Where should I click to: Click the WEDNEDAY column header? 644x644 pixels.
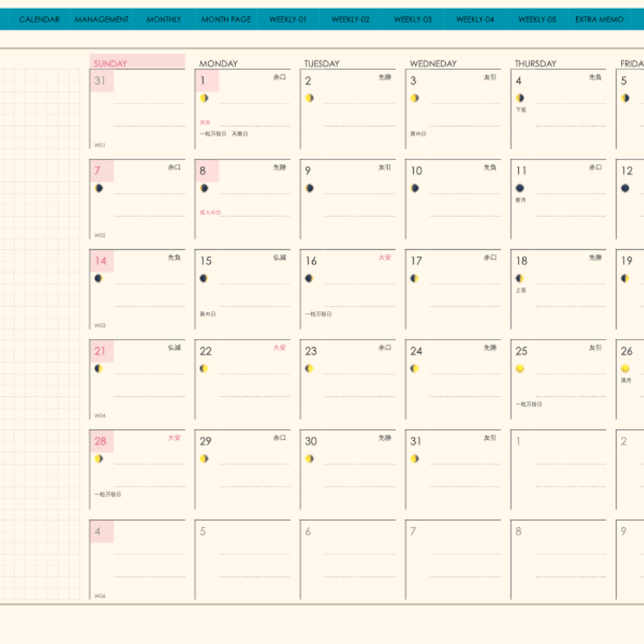433,64
